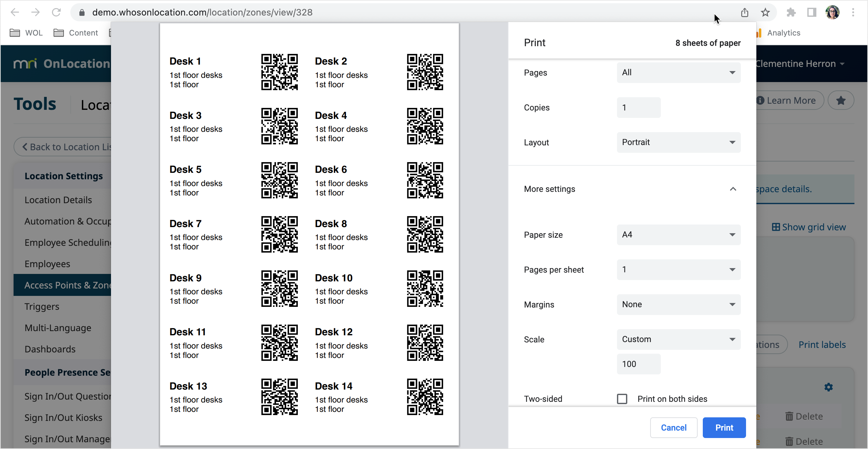Screen dimensions: 868x449
Task: Click the gear settings icon near Delete
Action: click(x=829, y=387)
